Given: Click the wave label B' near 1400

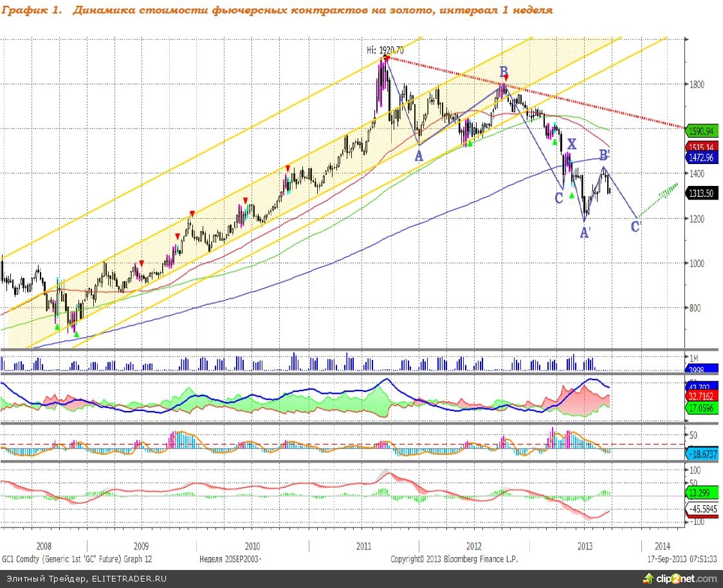Looking at the screenshot, I should [605, 156].
